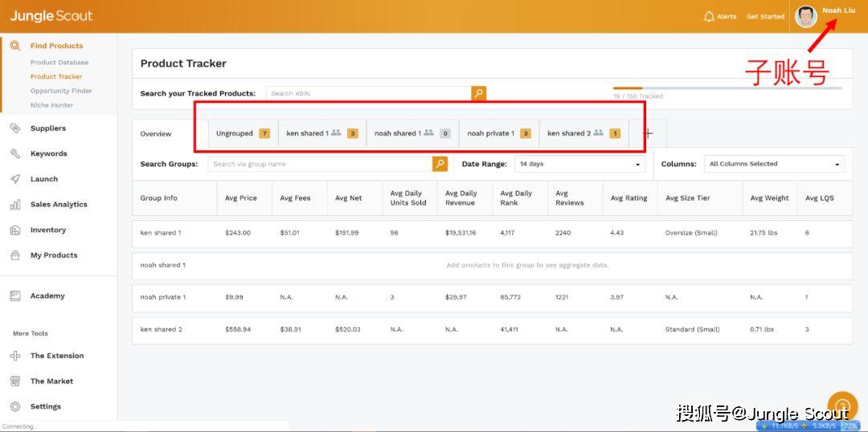
Task: Click shared-users icon on ken shared 2 tab
Action: [x=598, y=132]
